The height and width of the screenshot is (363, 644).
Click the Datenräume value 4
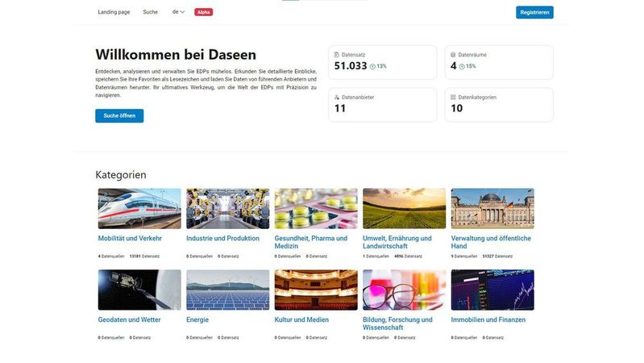pos(454,66)
